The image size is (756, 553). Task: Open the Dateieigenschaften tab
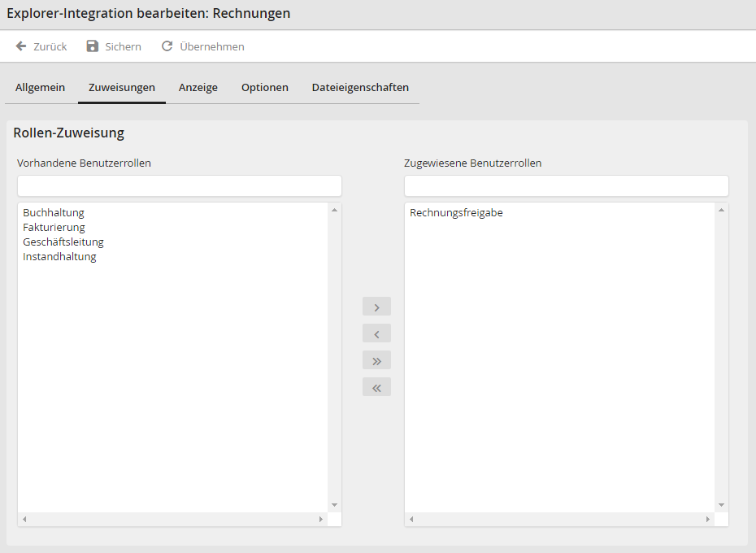pos(360,88)
